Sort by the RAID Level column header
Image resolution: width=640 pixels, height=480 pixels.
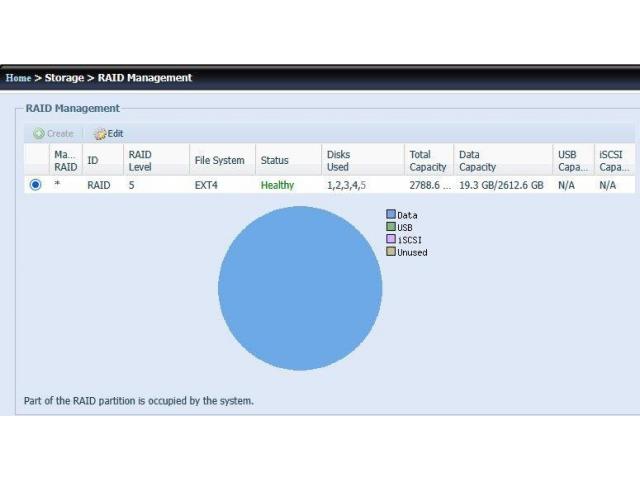(140, 160)
